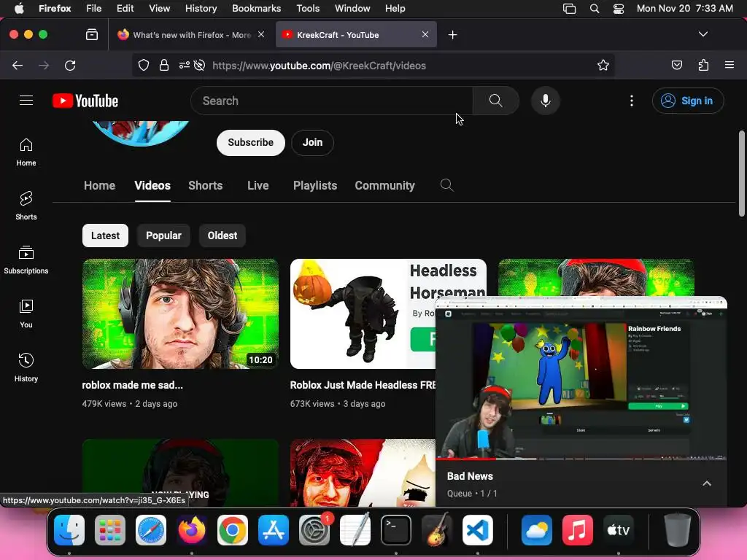747x560 pixels.
Task: Open History in sidebar
Action: [x=26, y=367]
